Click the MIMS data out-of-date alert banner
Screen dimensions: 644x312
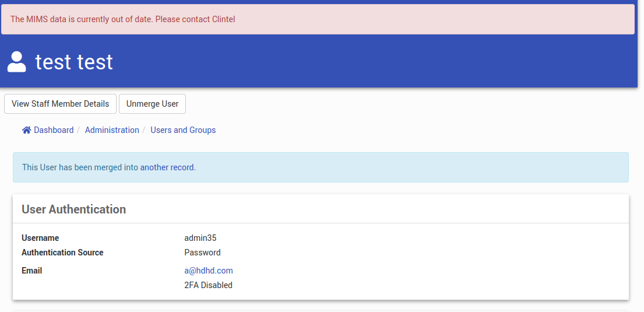pyautogui.click(x=318, y=19)
